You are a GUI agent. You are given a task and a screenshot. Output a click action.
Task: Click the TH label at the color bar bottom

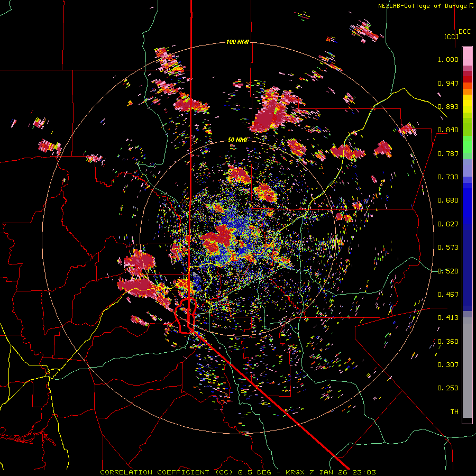454,412
